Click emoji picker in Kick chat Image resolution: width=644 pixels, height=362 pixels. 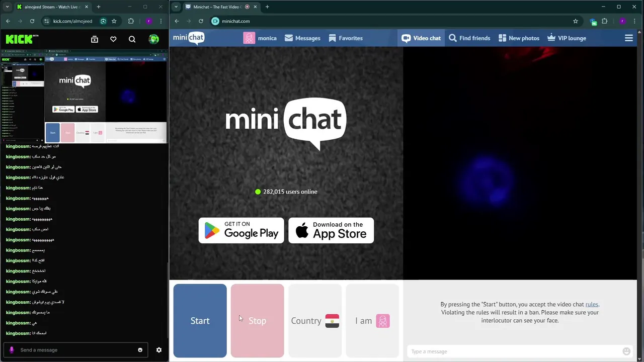(x=140, y=350)
